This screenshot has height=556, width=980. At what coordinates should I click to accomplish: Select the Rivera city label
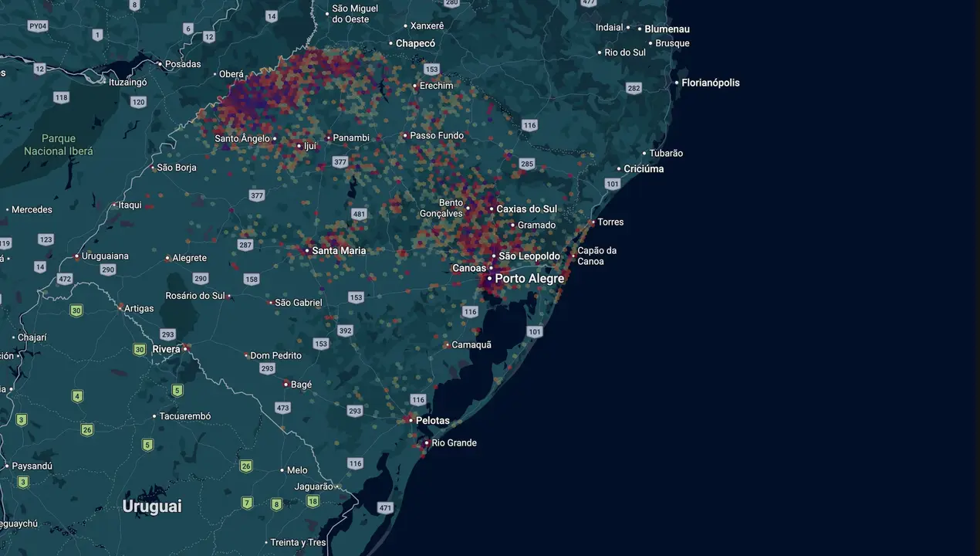[166, 349]
